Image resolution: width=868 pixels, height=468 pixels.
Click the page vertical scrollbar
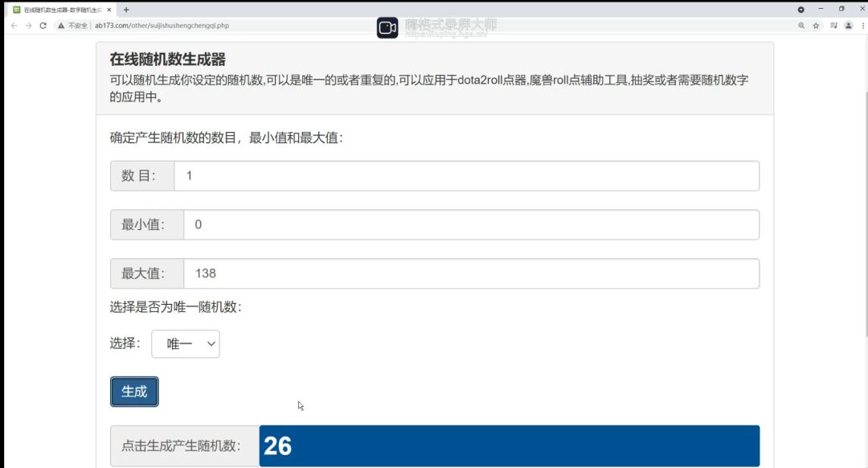(866, 213)
